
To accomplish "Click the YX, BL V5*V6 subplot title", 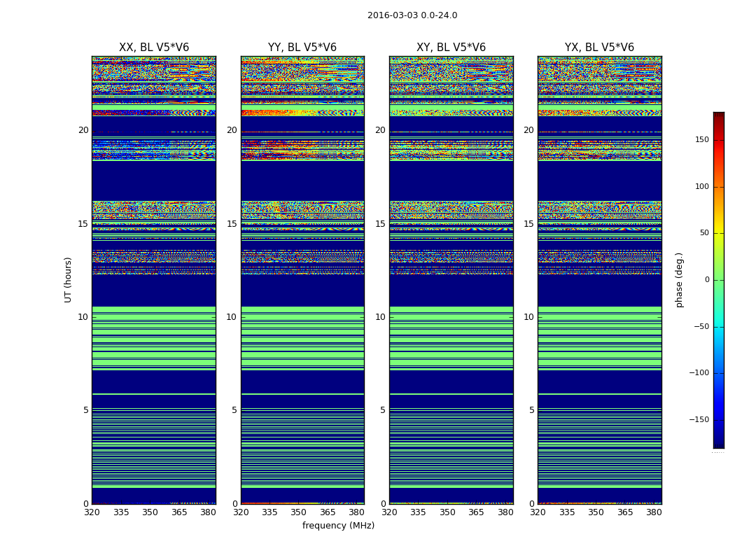I will pos(599,48).
